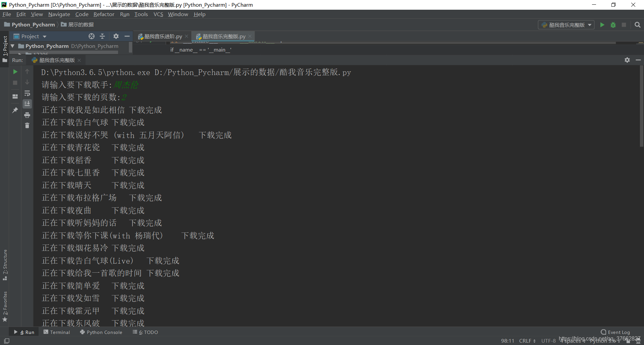Image resolution: width=644 pixels, height=345 pixels.
Task: Open Navigate menu
Action: click(x=59, y=14)
